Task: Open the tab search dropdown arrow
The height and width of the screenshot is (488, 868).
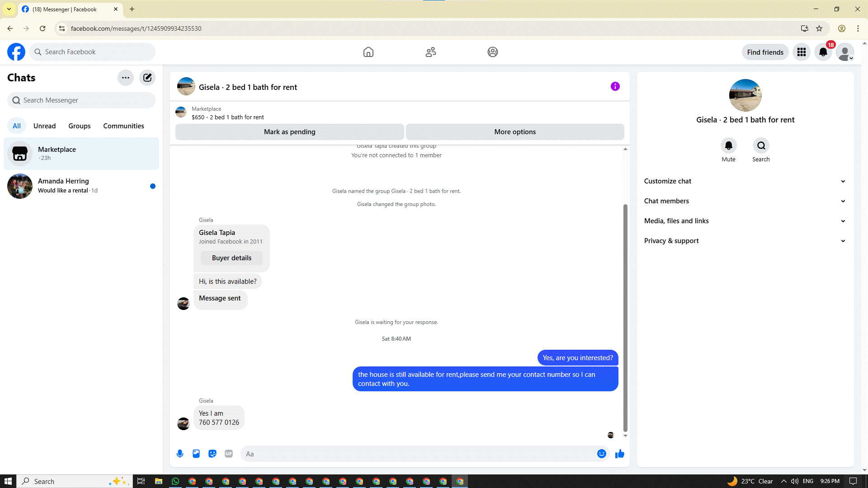Action: [9, 9]
